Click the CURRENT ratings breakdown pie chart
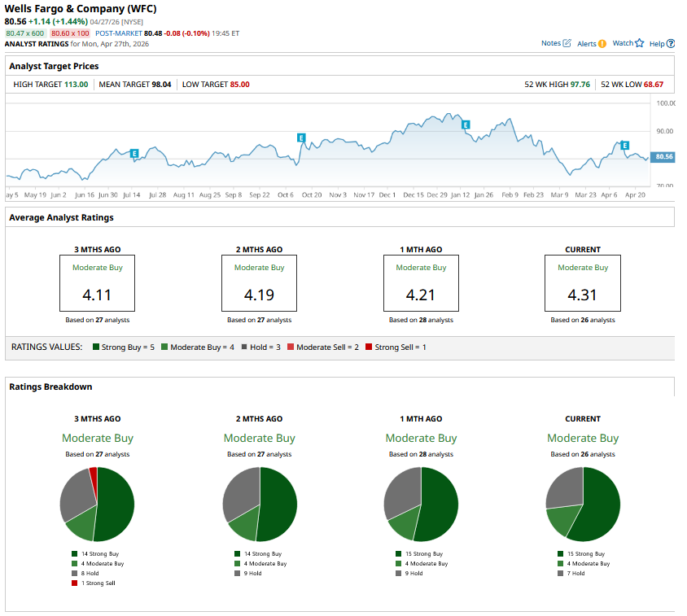 click(x=582, y=505)
